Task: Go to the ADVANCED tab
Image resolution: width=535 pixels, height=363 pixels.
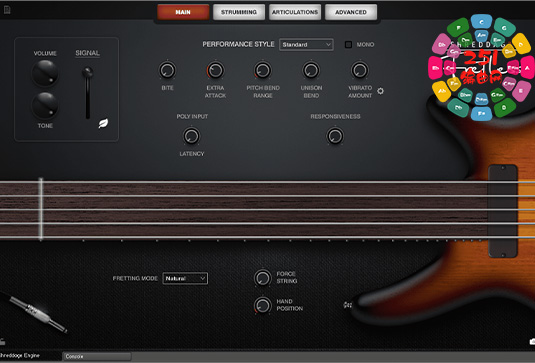Action: [x=351, y=12]
